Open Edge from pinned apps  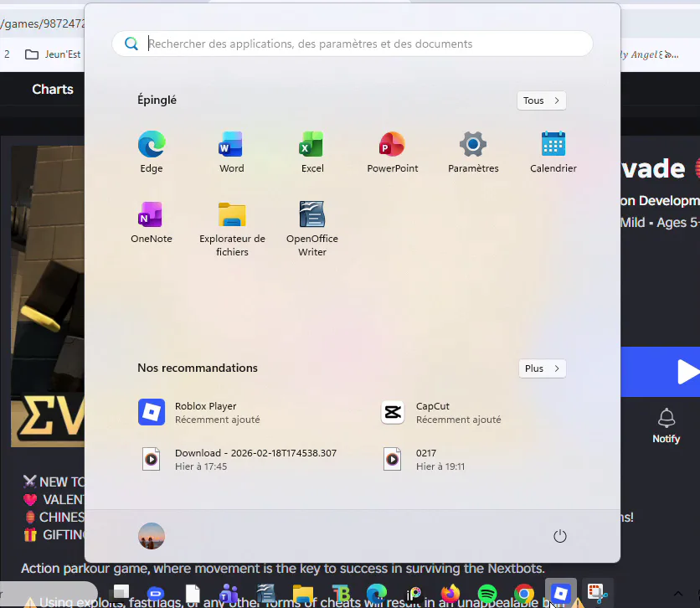coord(152,152)
